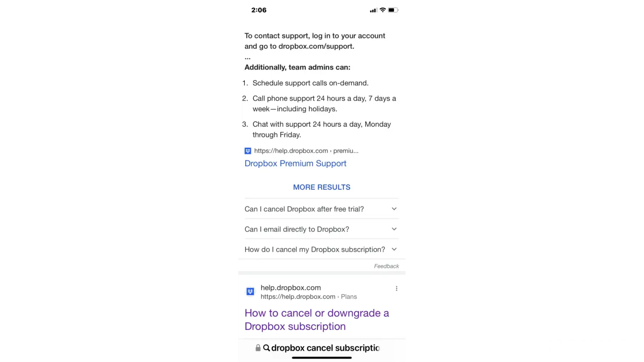Viewport: 644px width, 362px height.
Task: Open the three-dot menu for help.dropbox.com result
Action: click(x=397, y=289)
